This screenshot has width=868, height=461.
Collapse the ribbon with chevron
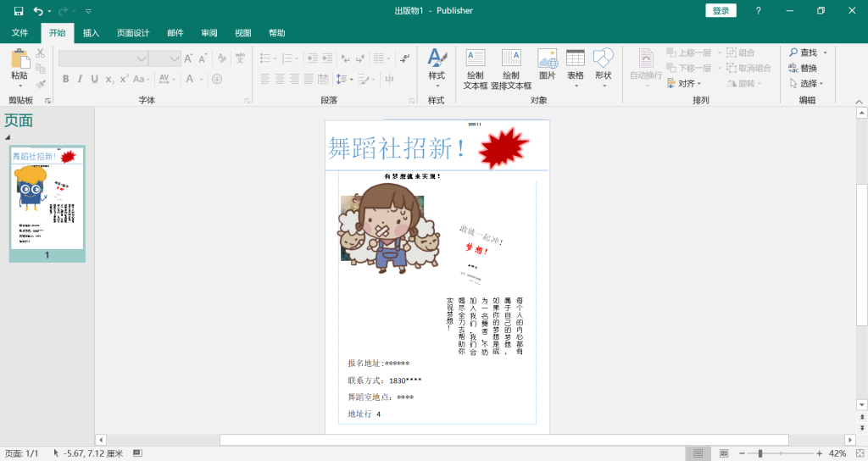coord(859,102)
